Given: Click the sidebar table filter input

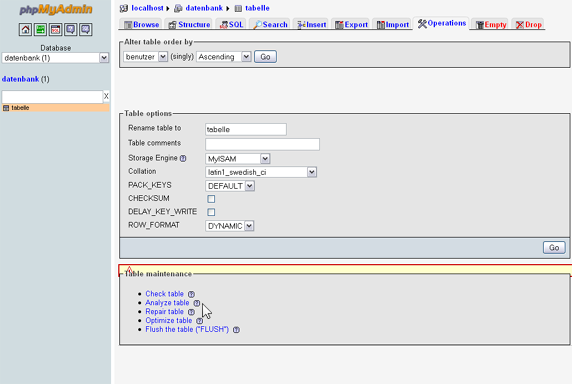Looking at the screenshot, I should [52, 97].
